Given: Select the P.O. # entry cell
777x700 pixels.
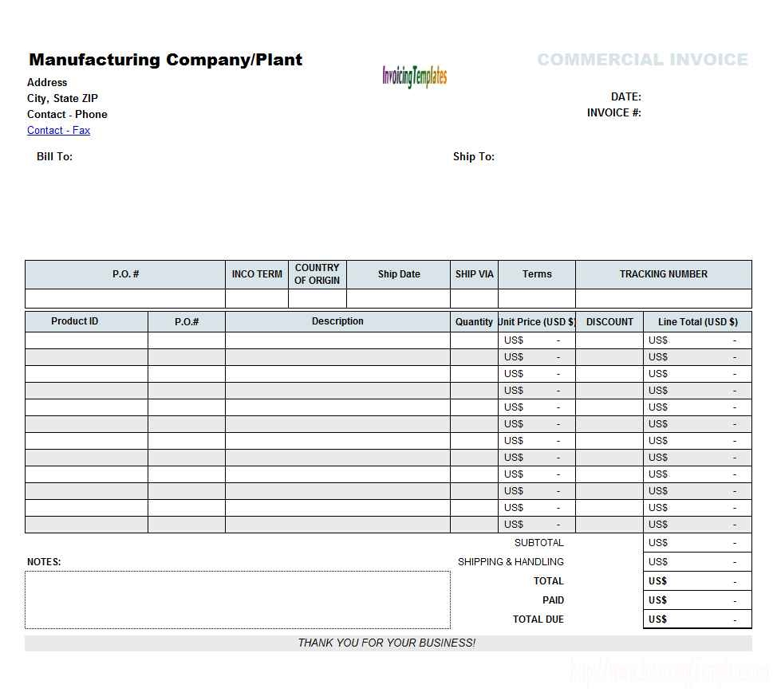Looking at the screenshot, I should (x=124, y=298).
